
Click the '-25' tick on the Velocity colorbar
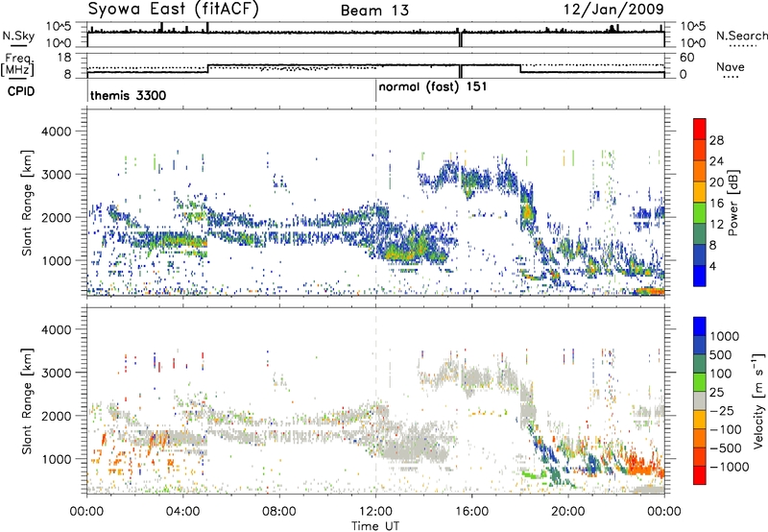point(722,410)
